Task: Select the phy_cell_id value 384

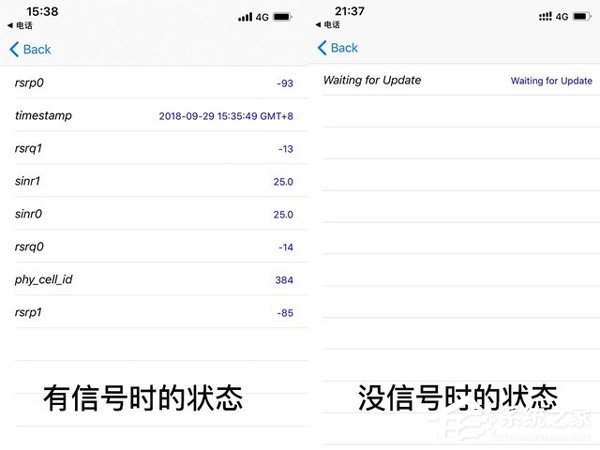Action: [284, 280]
